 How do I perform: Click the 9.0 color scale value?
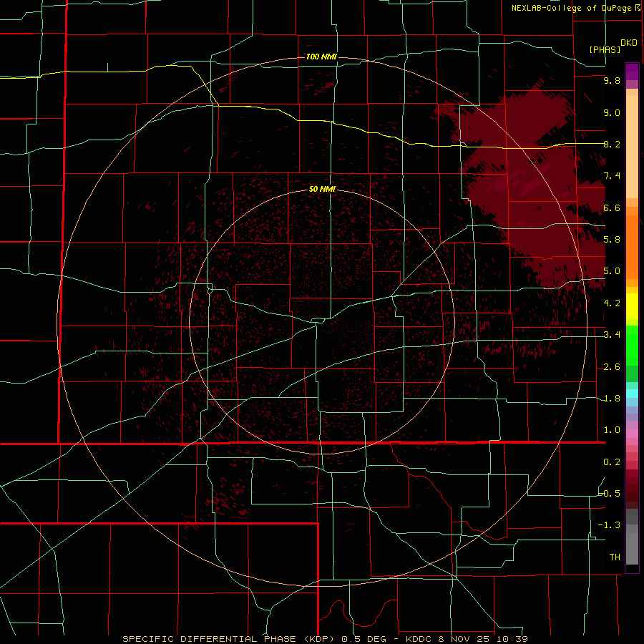click(x=612, y=112)
